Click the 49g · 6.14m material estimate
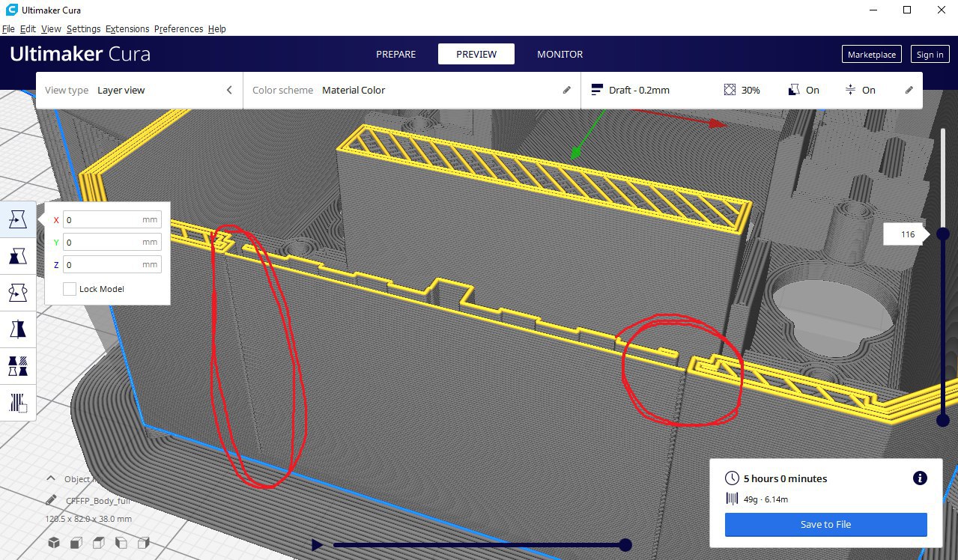 click(766, 499)
